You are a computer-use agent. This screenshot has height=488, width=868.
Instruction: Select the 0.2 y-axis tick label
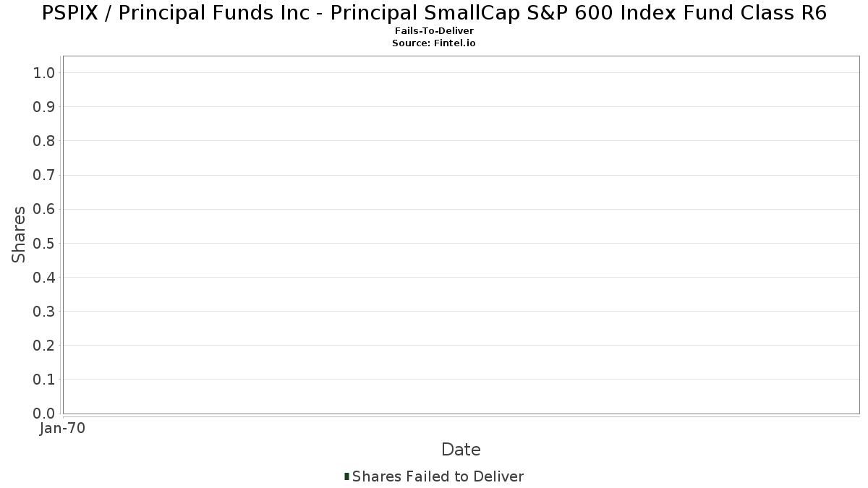tap(44, 346)
